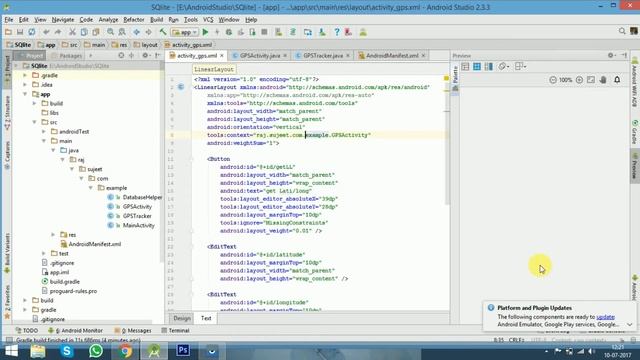Click the update link in notification
This screenshot has height=360, width=640.
pos(605,317)
